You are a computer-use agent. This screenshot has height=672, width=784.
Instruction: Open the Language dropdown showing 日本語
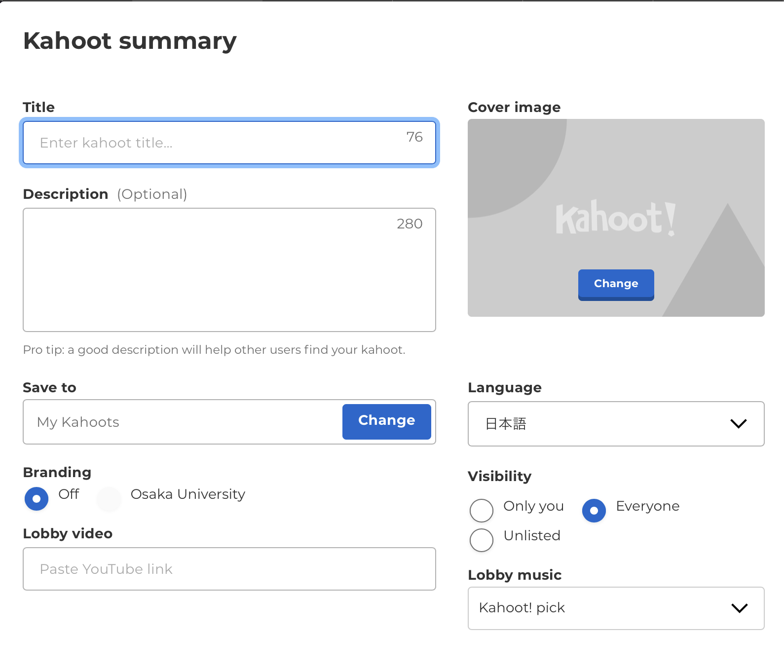(x=616, y=424)
